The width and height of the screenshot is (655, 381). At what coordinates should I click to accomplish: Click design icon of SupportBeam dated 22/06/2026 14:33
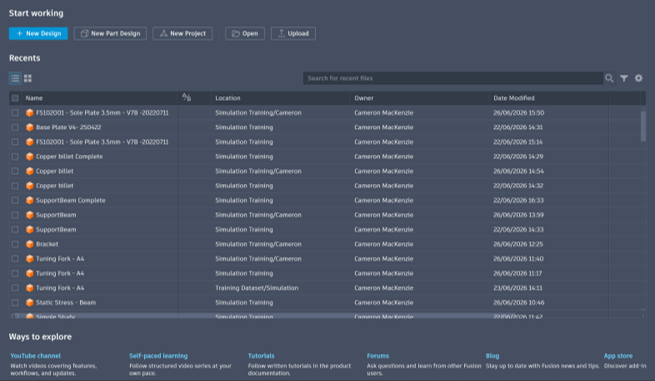(30, 230)
